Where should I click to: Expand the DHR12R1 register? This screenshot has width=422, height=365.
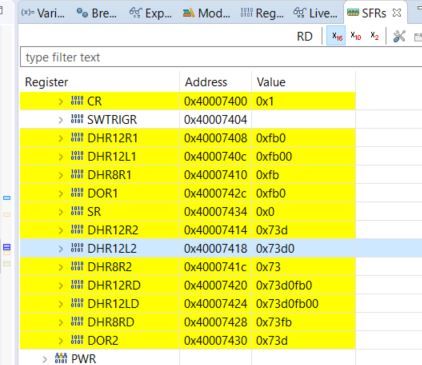tap(61, 138)
